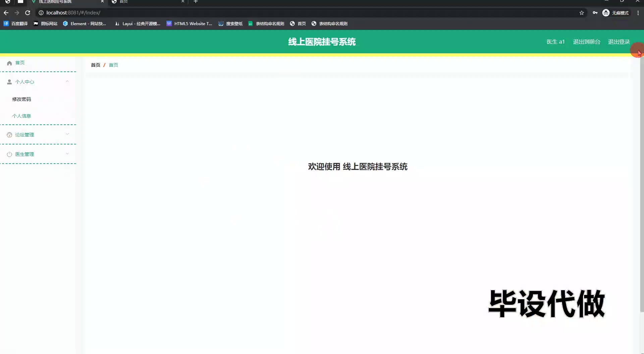Screen dimensions: 644x354
Task: Click the 医生管理 sidebar menu label
Action: point(24,154)
